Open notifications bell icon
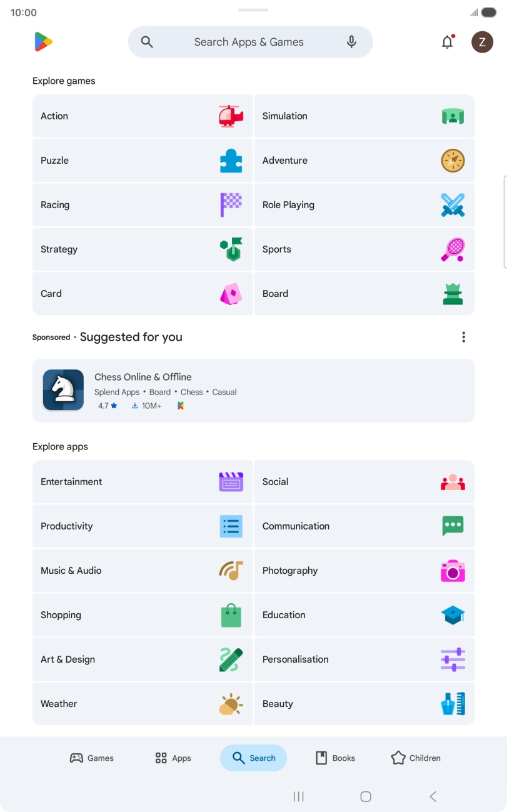507x812 pixels. [448, 42]
